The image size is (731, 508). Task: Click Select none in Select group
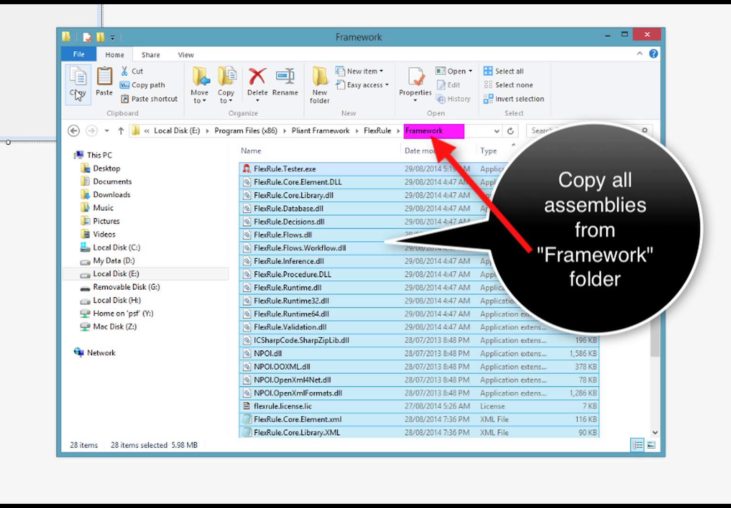tap(514, 85)
